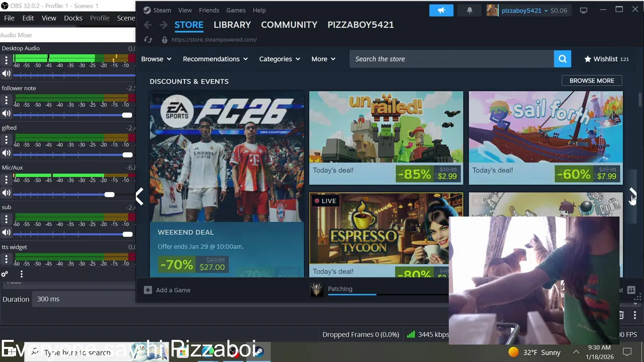Open Unrailed! today's deal card

[x=386, y=138]
